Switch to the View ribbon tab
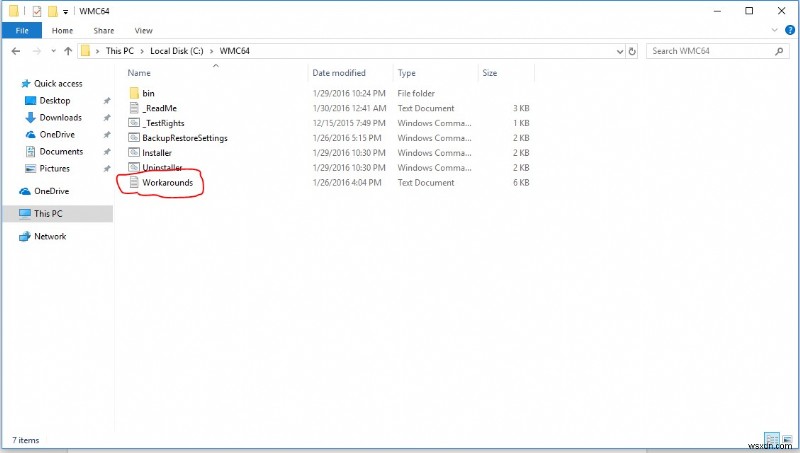The width and height of the screenshot is (800, 453). (143, 31)
